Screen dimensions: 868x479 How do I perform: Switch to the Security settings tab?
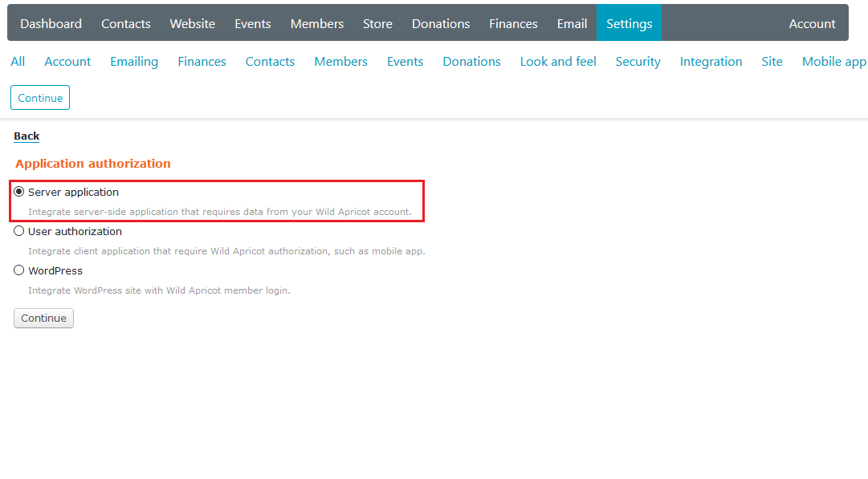pyautogui.click(x=638, y=61)
